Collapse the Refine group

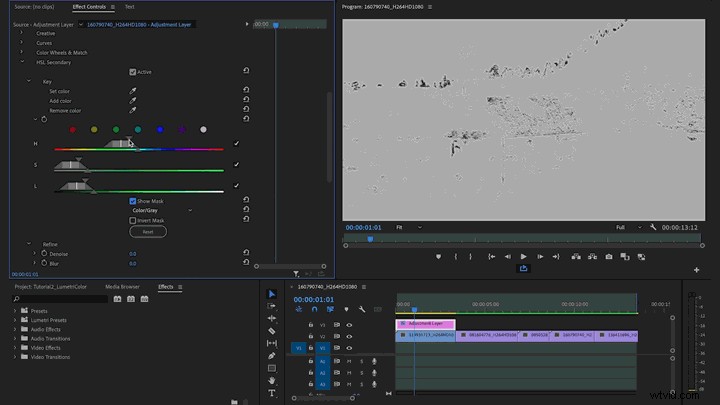28,244
